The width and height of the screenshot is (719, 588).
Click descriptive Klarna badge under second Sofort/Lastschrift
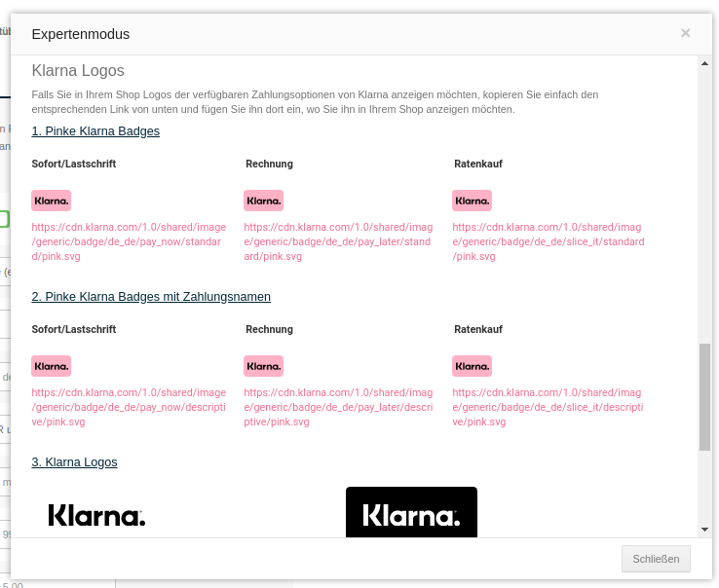tap(51, 366)
